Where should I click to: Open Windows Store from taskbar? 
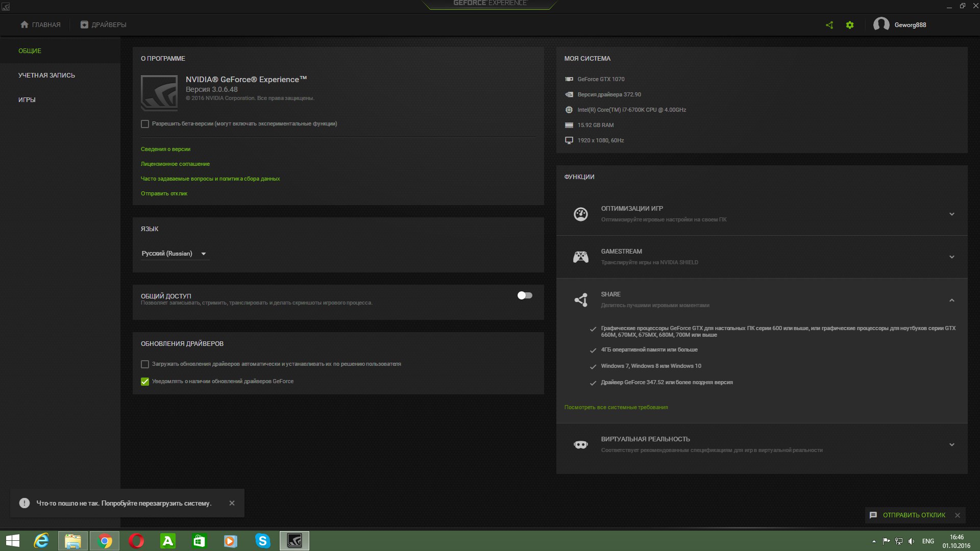200,541
